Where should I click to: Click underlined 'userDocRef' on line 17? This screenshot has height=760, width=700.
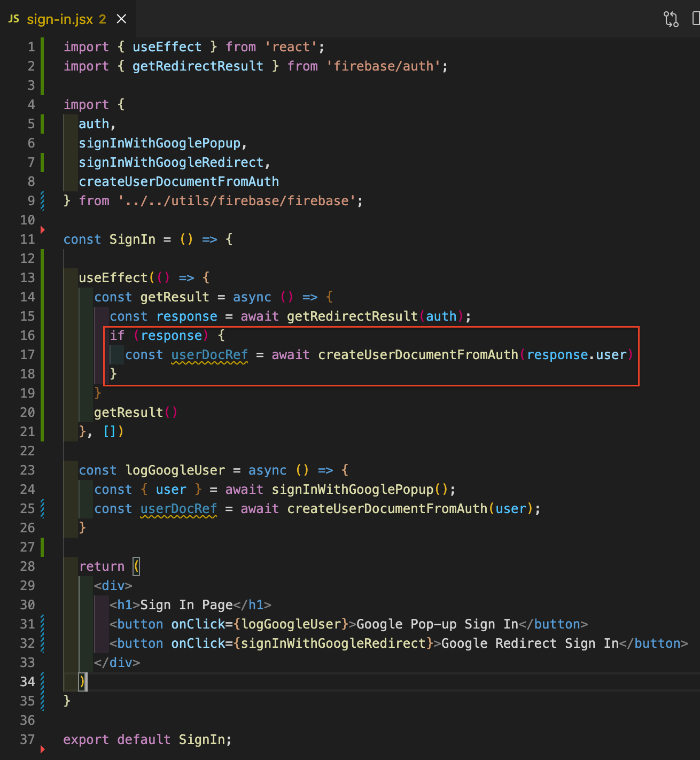click(209, 355)
